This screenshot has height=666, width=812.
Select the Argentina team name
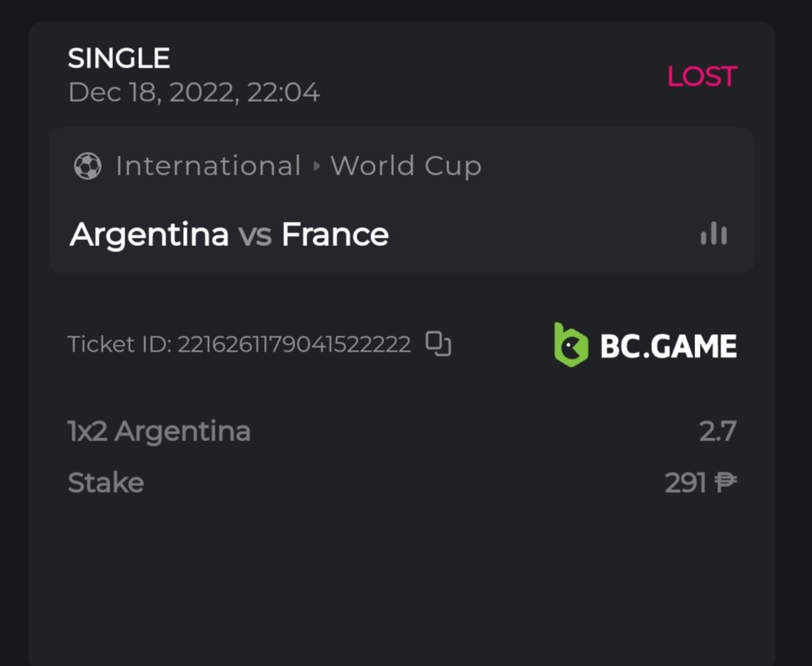pyautogui.click(x=149, y=235)
